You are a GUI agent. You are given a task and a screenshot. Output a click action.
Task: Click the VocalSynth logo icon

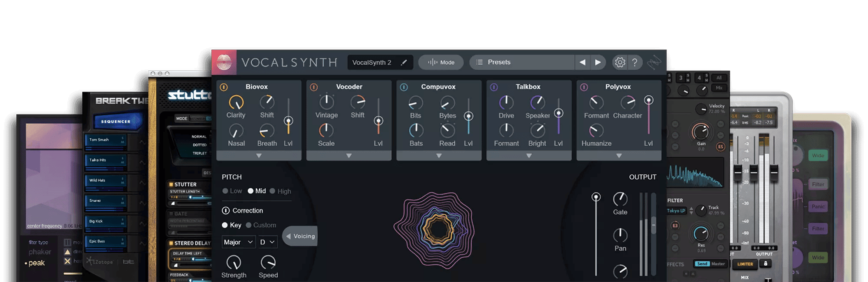[224, 62]
